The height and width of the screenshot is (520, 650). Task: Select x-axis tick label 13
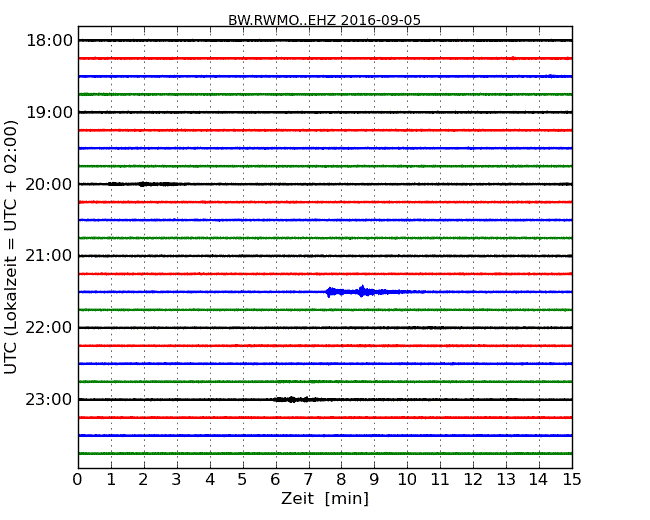click(506, 479)
